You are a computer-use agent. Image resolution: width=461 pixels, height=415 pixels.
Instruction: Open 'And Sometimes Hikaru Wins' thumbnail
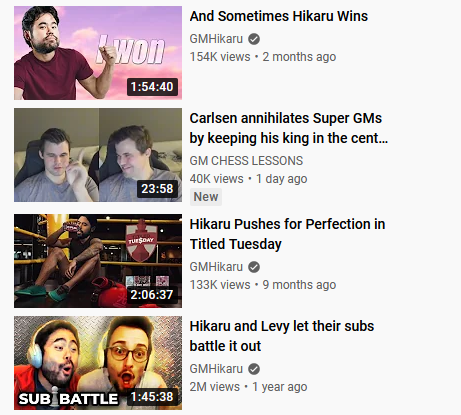[98, 53]
